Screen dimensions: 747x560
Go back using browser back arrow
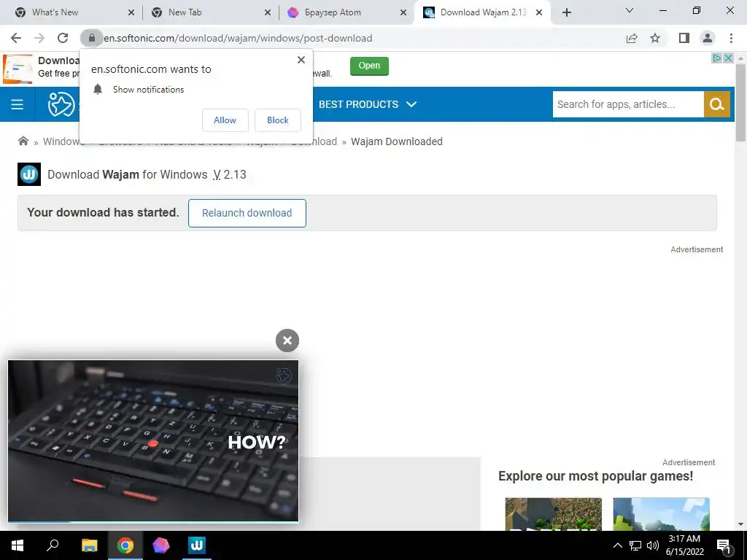16,38
